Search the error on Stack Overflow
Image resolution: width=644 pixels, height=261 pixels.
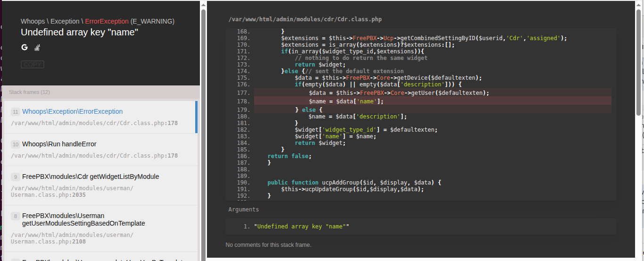pos(37,47)
